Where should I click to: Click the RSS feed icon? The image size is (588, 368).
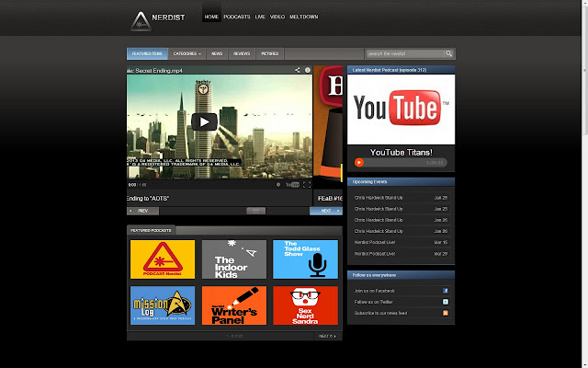point(446,313)
